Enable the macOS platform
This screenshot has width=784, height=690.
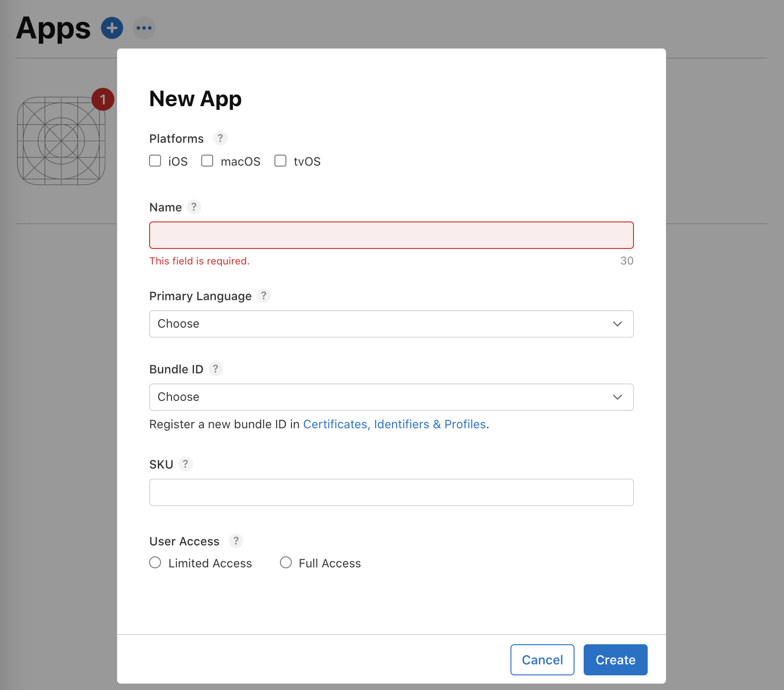[207, 161]
